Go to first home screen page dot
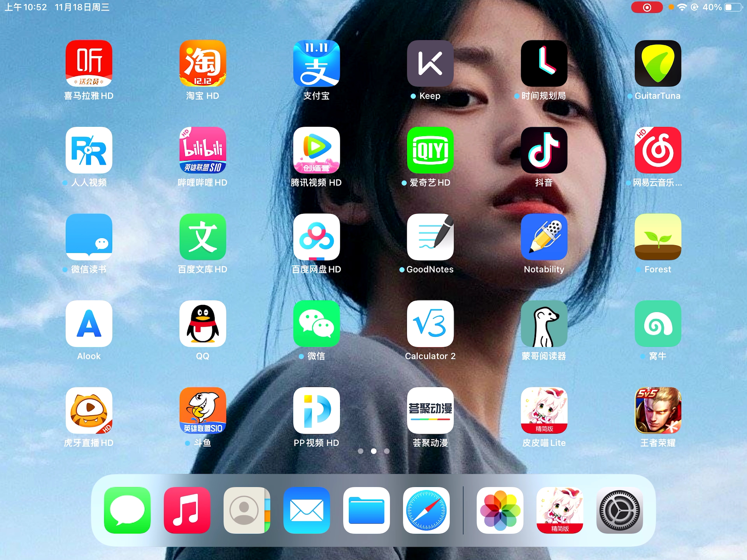Screen dimensions: 747x560 point(361,451)
